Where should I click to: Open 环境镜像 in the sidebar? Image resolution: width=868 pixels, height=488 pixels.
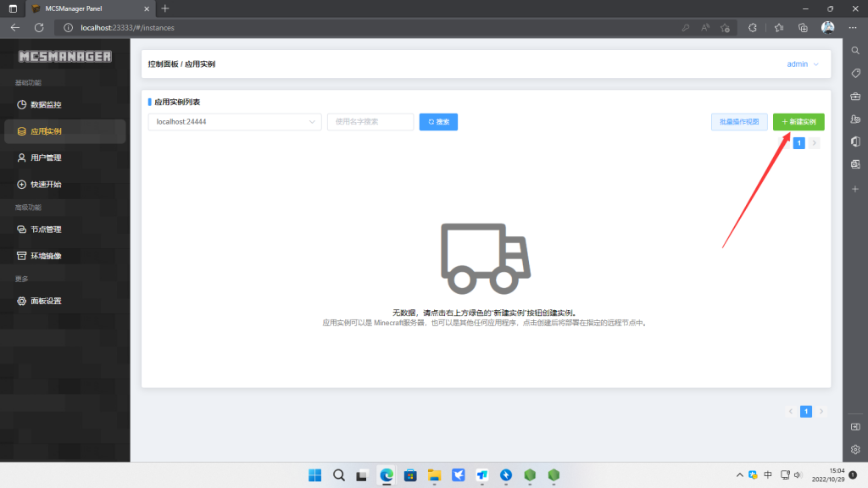pos(64,256)
